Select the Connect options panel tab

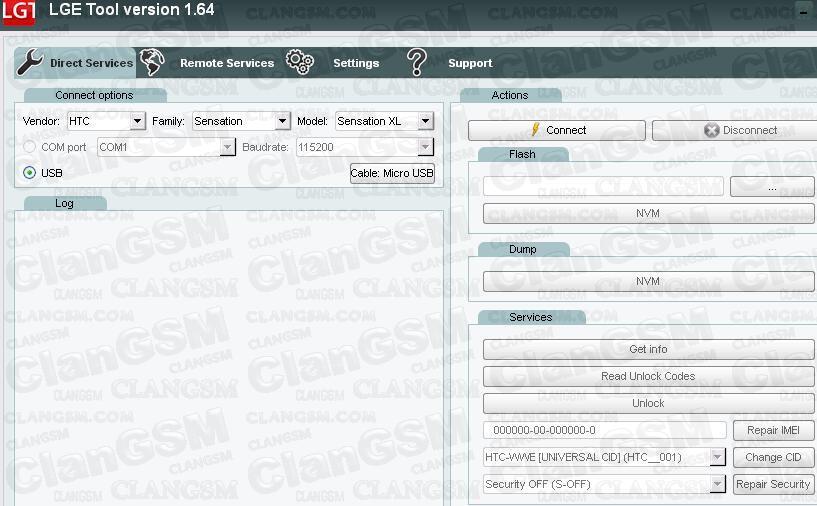95,95
